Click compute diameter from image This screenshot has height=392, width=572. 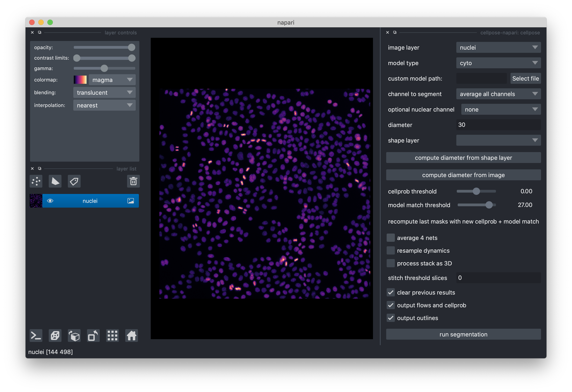tap(463, 175)
